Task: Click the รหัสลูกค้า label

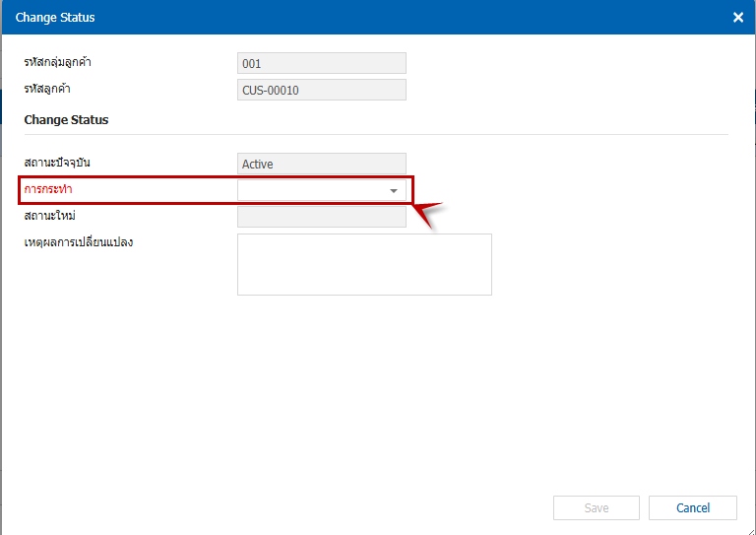Action: click(47, 89)
